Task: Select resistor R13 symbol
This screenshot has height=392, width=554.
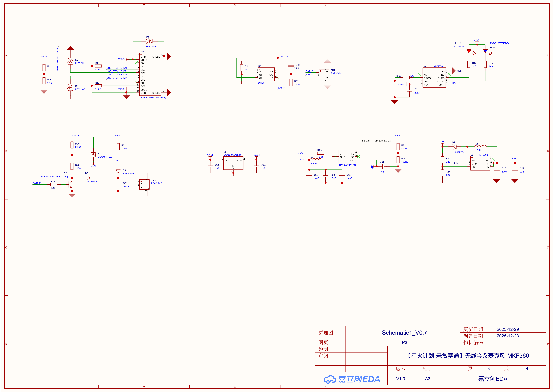Action: [x=98, y=66]
